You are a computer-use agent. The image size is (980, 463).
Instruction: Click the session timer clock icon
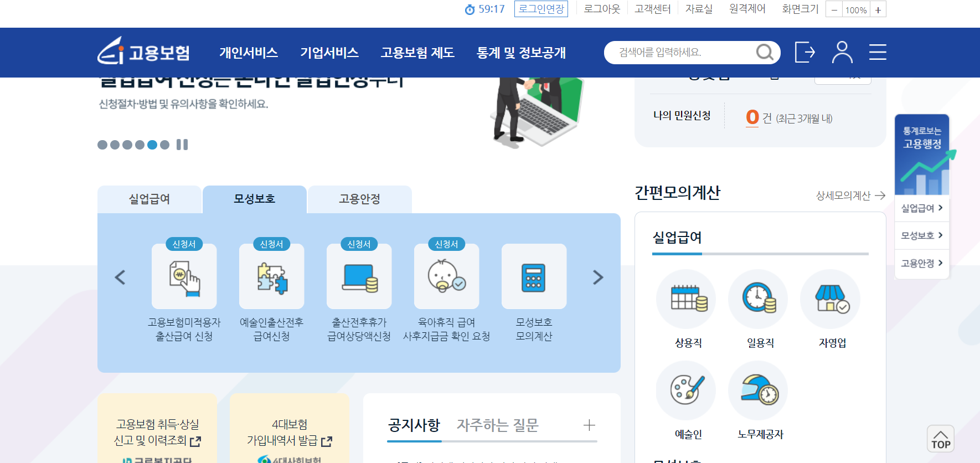coord(470,9)
